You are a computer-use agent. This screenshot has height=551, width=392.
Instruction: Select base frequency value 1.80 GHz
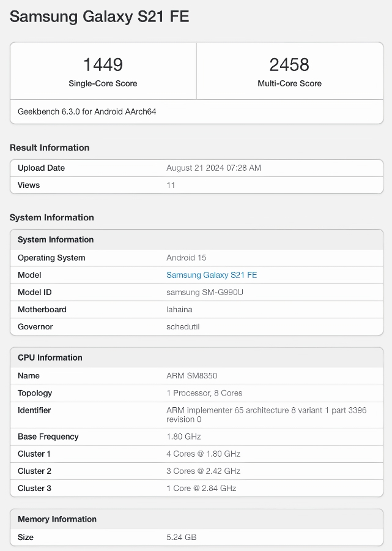183,437
